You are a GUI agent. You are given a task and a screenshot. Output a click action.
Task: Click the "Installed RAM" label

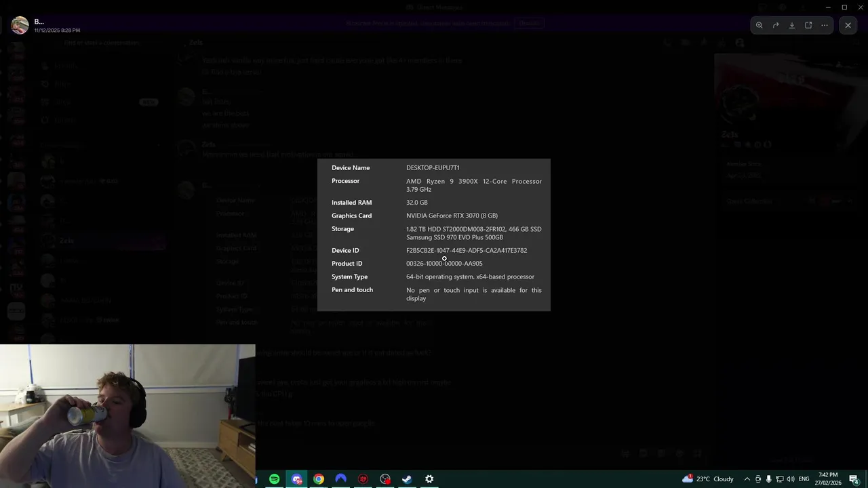351,203
